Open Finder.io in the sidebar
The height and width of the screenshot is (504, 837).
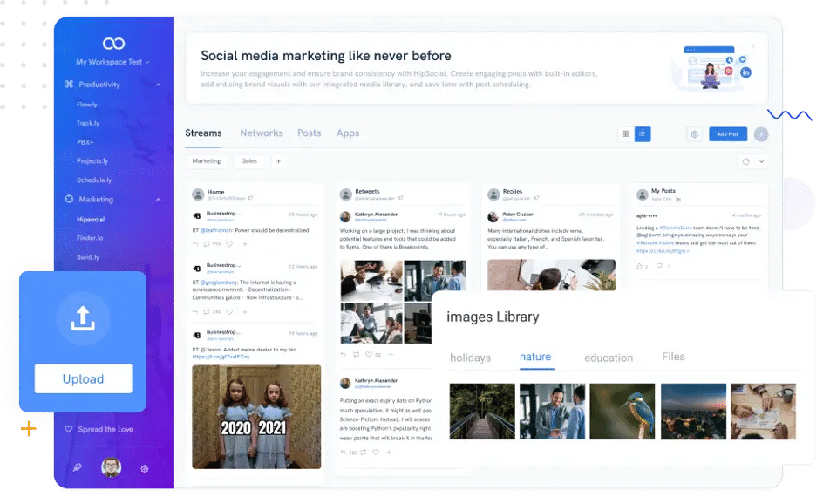coord(90,238)
